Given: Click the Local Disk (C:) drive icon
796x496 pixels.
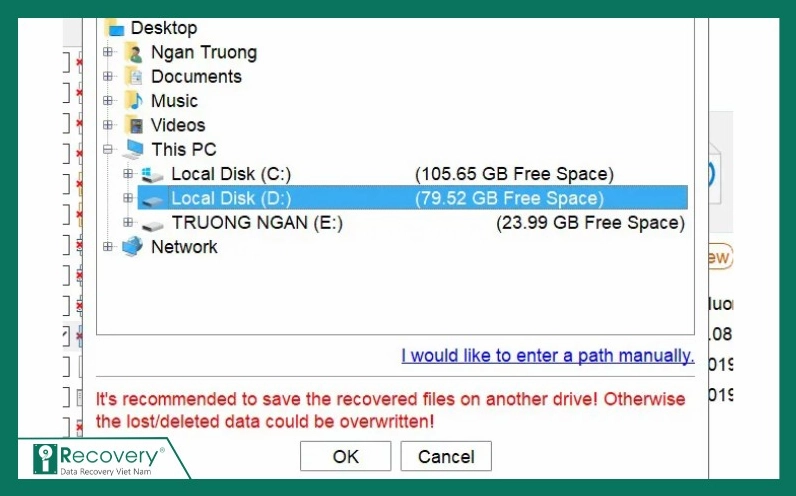Looking at the screenshot, I should [152, 175].
